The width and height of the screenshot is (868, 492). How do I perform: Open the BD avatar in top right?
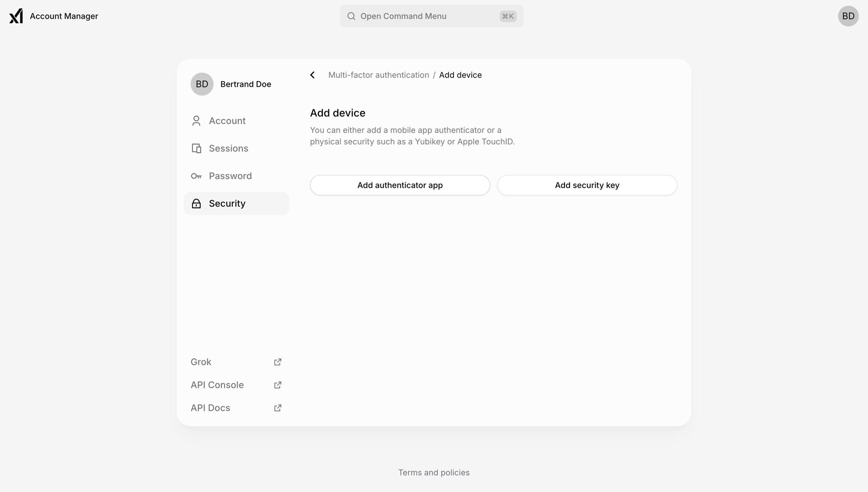click(x=848, y=16)
